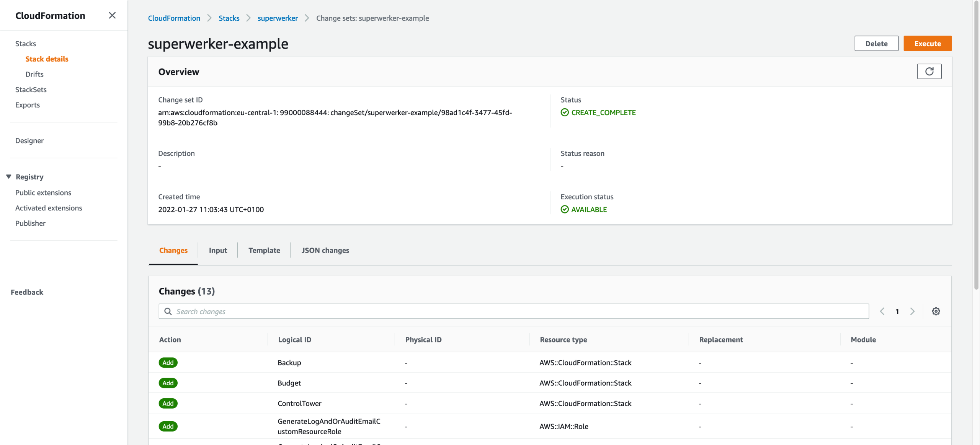The height and width of the screenshot is (445, 980).
Task: Focus the Search changes field
Action: (514, 311)
